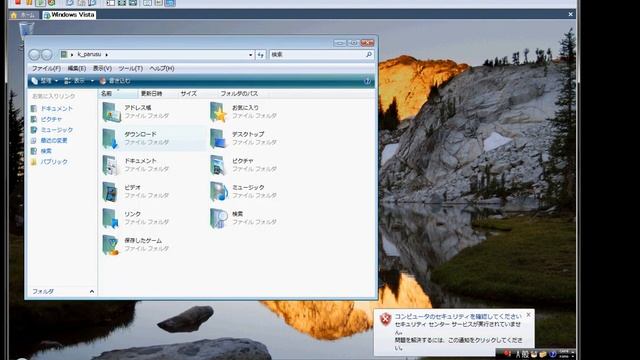Open the ツール(T) menu
The width and height of the screenshot is (640, 360).
(x=131, y=68)
